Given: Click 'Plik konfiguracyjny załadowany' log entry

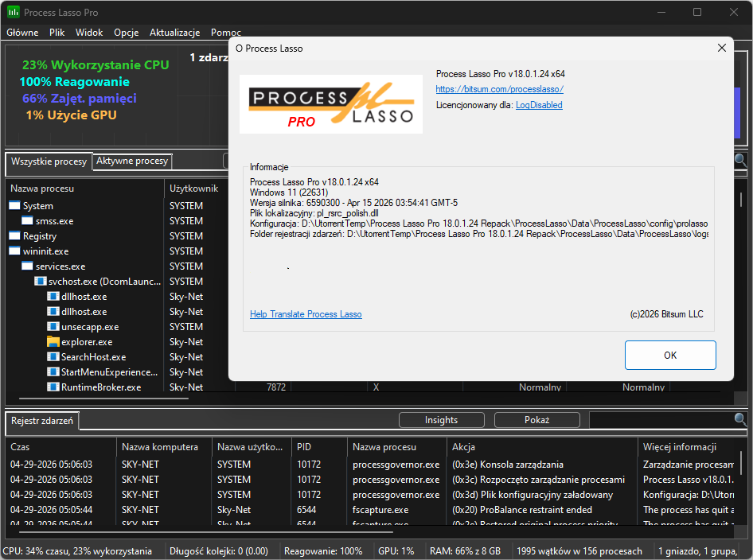Looking at the screenshot, I should pos(533,495).
